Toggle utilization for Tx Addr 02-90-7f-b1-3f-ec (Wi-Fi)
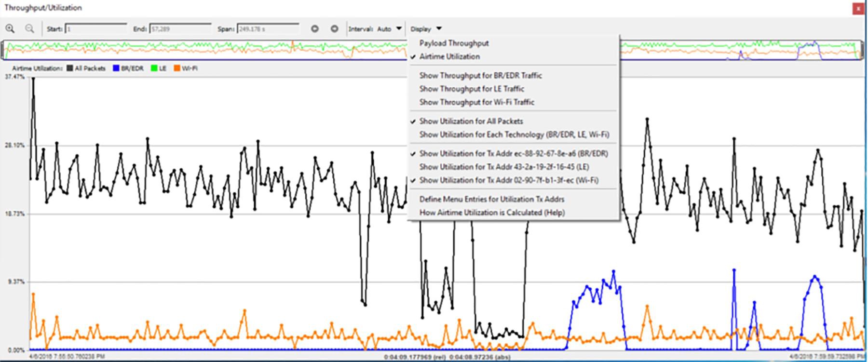Image resolution: width=868 pixels, height=362 pixels. tap(513, 180)
